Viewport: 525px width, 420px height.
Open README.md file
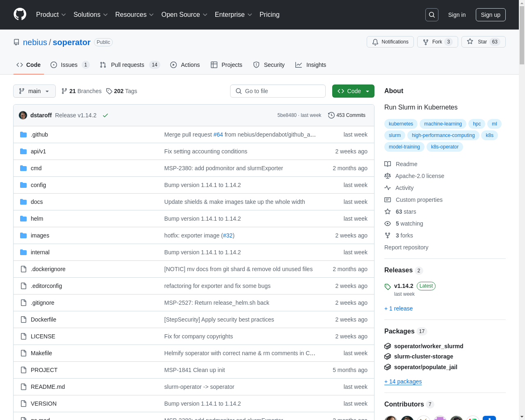tap(48, 387)
